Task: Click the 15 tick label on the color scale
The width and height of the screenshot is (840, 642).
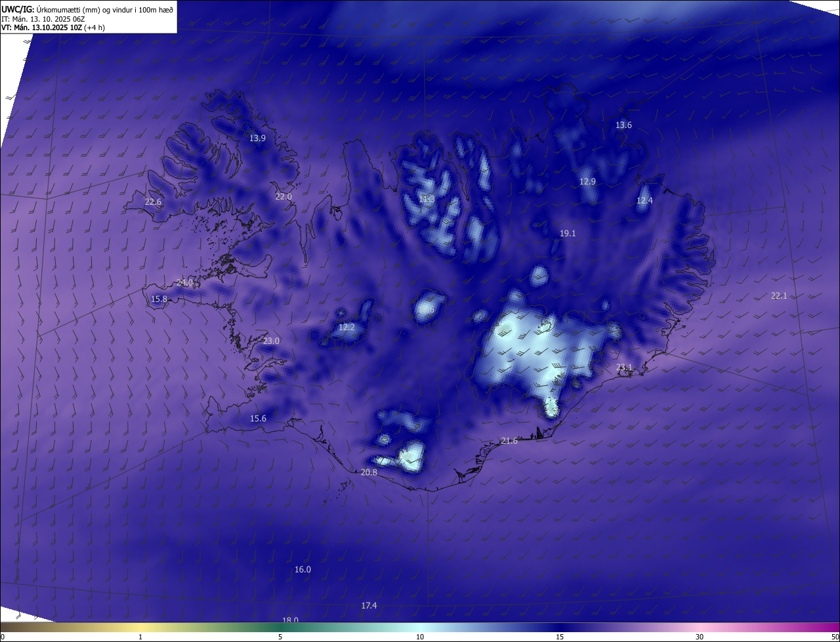Action: tap(560, 637)
